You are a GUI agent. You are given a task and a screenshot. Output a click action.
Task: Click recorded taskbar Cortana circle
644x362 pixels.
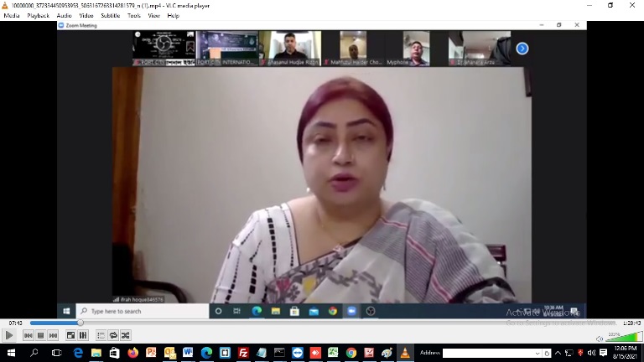click(219, 311)
